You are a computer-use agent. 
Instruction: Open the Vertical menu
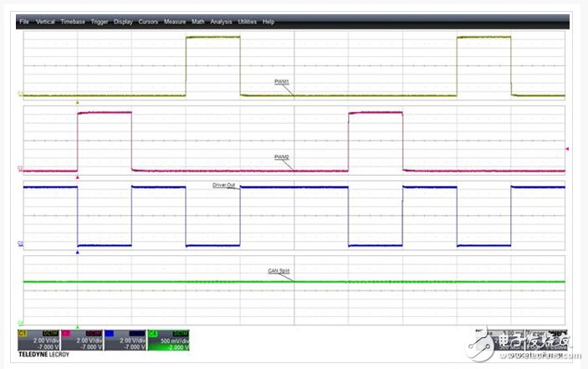[45, 22]
